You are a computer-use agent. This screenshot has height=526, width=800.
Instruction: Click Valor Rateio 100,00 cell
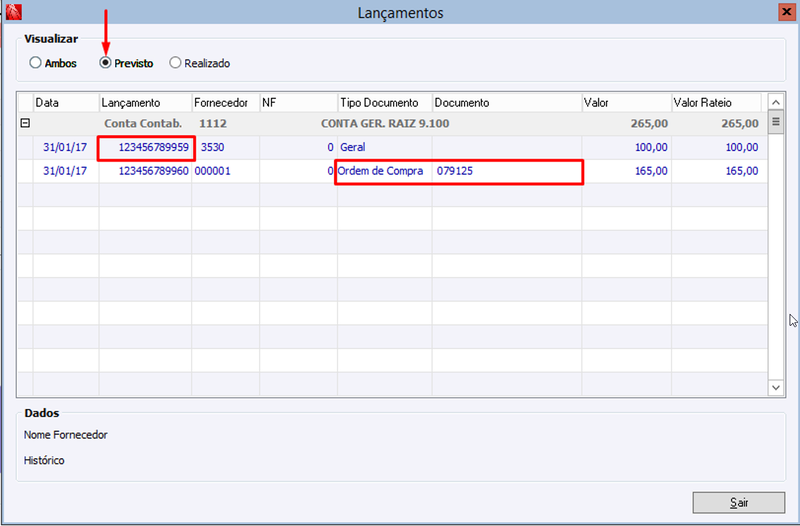(x=719, y=147)
